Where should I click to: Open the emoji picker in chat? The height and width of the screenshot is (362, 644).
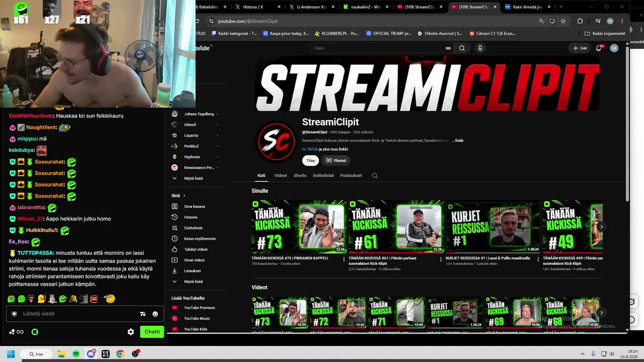click(x=155, y=314)
